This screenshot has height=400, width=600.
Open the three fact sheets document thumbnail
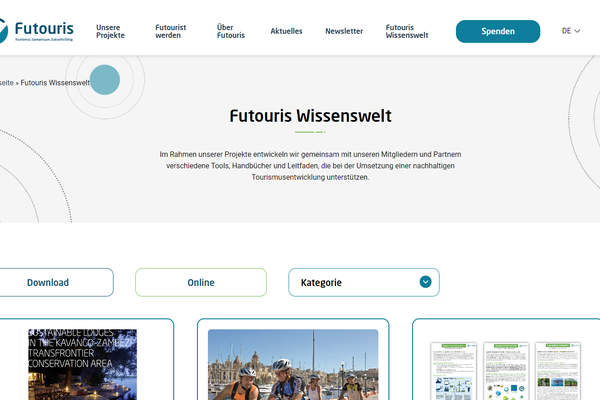505,371
